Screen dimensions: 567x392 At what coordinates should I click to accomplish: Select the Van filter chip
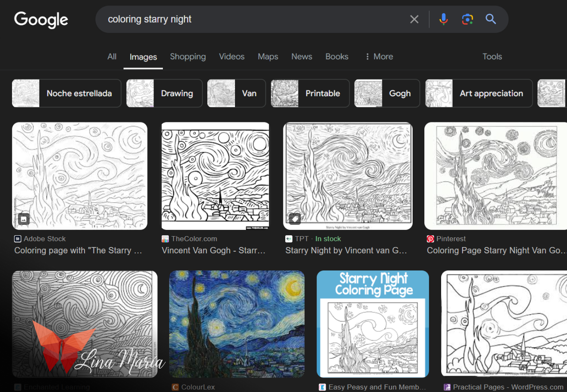[237, 93]
